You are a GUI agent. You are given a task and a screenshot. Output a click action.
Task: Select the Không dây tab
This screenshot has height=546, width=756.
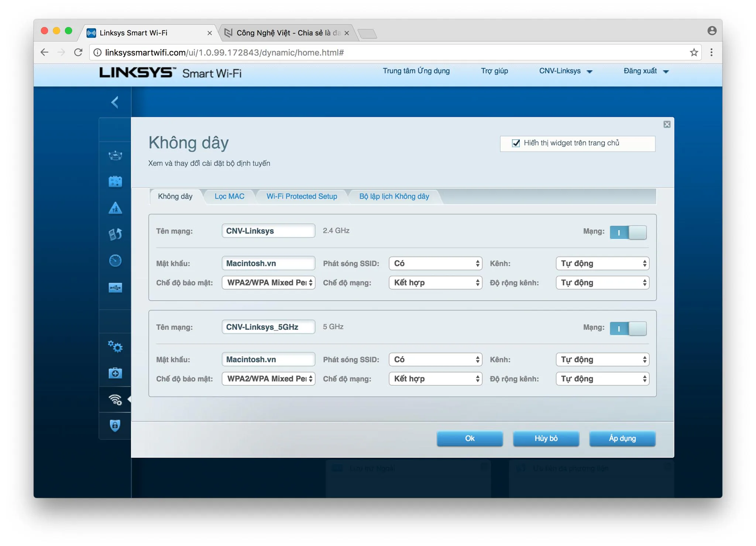[x=175, y=196]
